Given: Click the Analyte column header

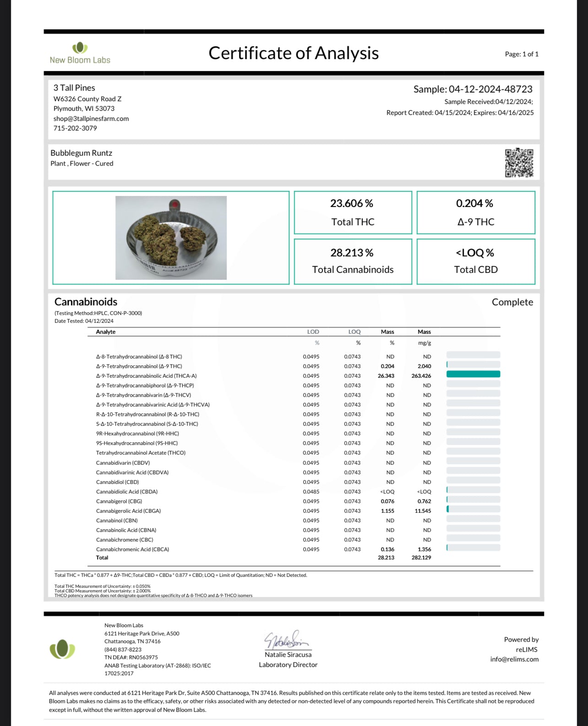Looking at the screenshot, I should pos(106,332).
